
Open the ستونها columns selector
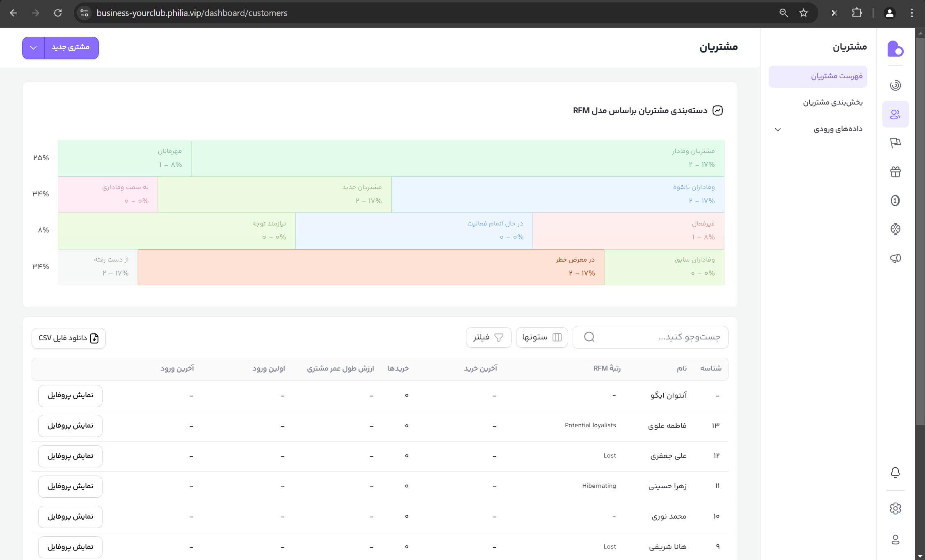pyautogui.click(x=541, y=337)
